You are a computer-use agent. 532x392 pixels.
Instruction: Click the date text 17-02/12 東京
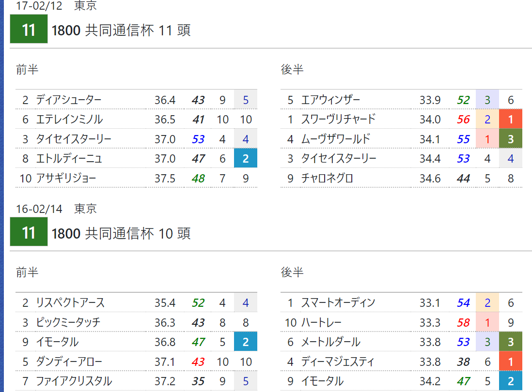pyautogui.click(x=56, y=6)
